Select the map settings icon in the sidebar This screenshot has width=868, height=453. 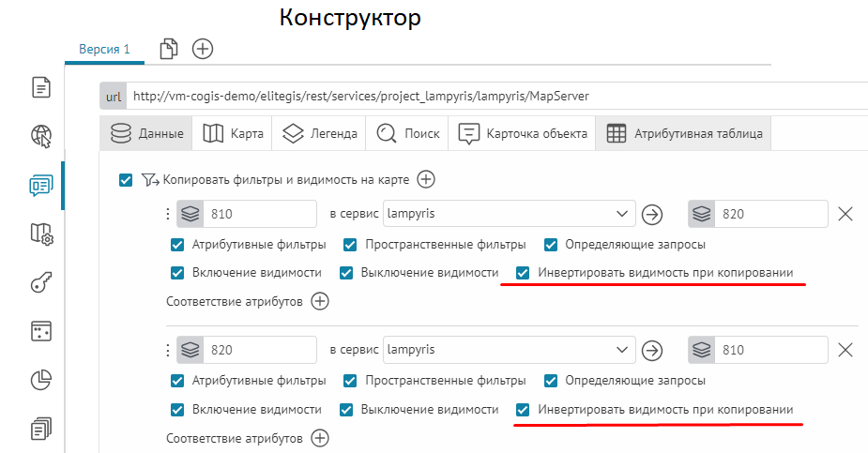point(41,234)
